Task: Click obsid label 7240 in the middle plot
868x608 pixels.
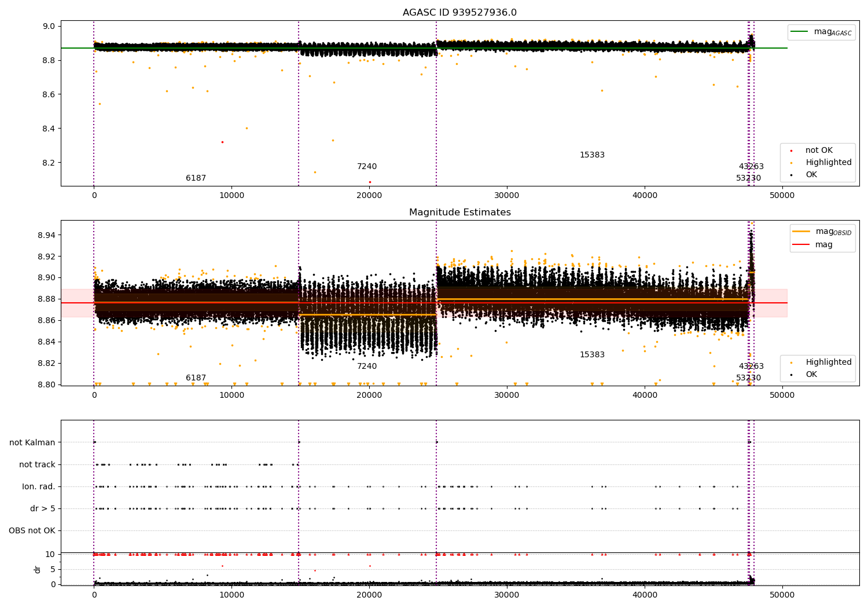Action: click(367, 367)
